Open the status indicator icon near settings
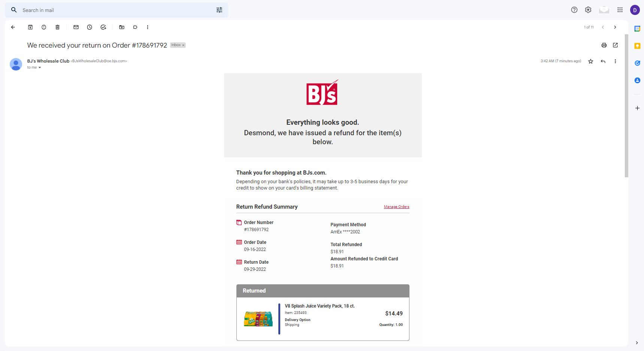 pyautogui.click(x=604, y=10)
